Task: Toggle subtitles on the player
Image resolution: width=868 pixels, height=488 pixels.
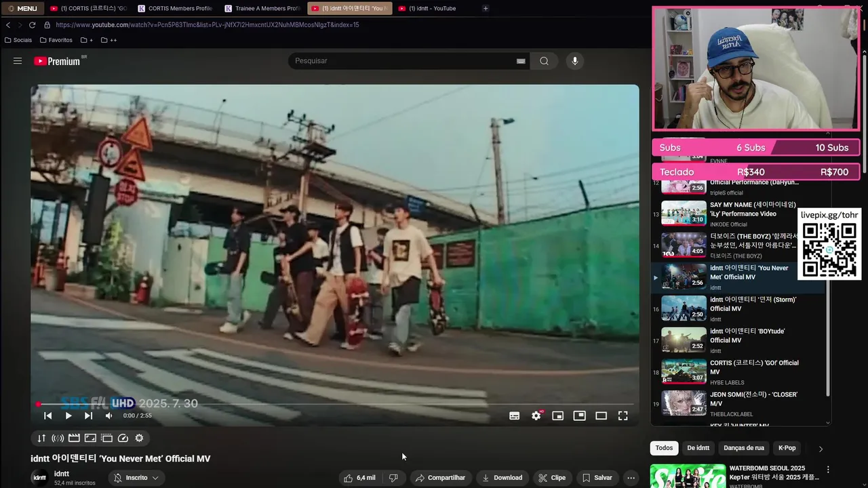Action: 515,415
